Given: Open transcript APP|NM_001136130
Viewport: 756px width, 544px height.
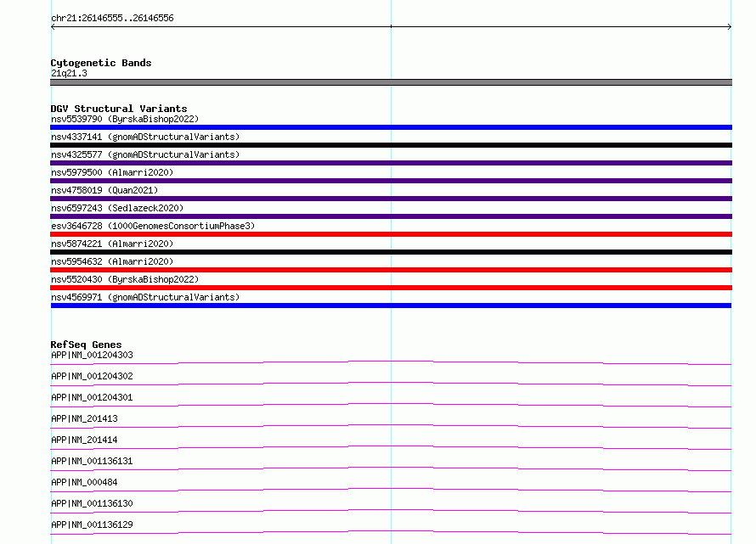Looking at the screenshot, I should (x=92, y=503).
